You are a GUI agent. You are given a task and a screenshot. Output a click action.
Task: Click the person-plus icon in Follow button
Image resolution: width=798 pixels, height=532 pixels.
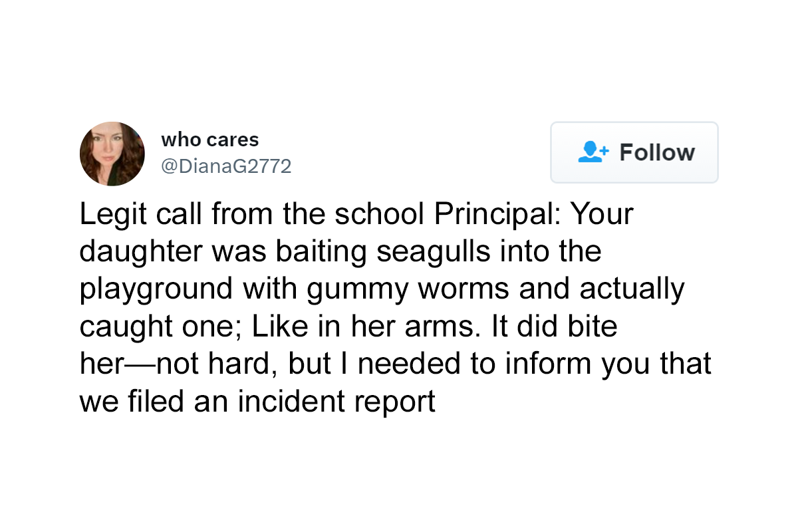[593, 152]
